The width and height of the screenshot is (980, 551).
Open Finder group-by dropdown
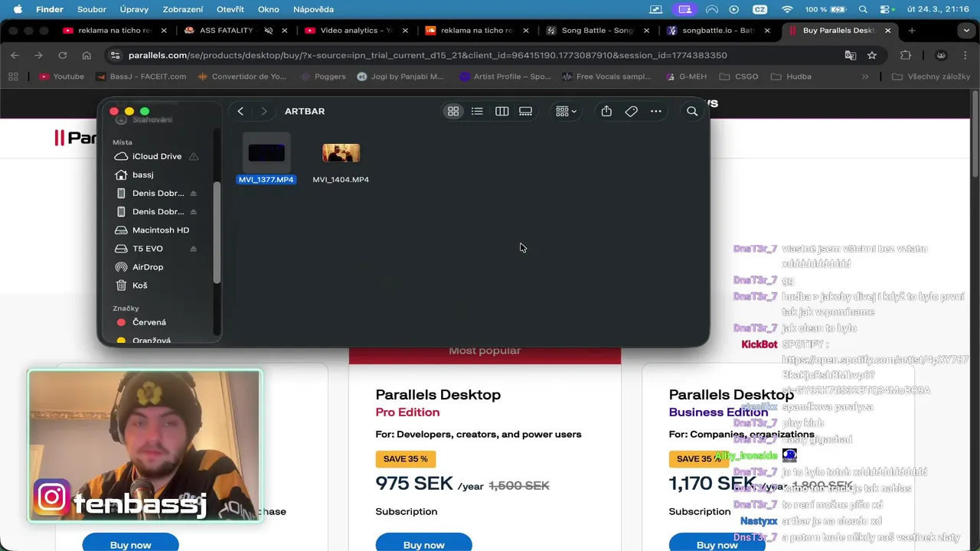[567, 111]
